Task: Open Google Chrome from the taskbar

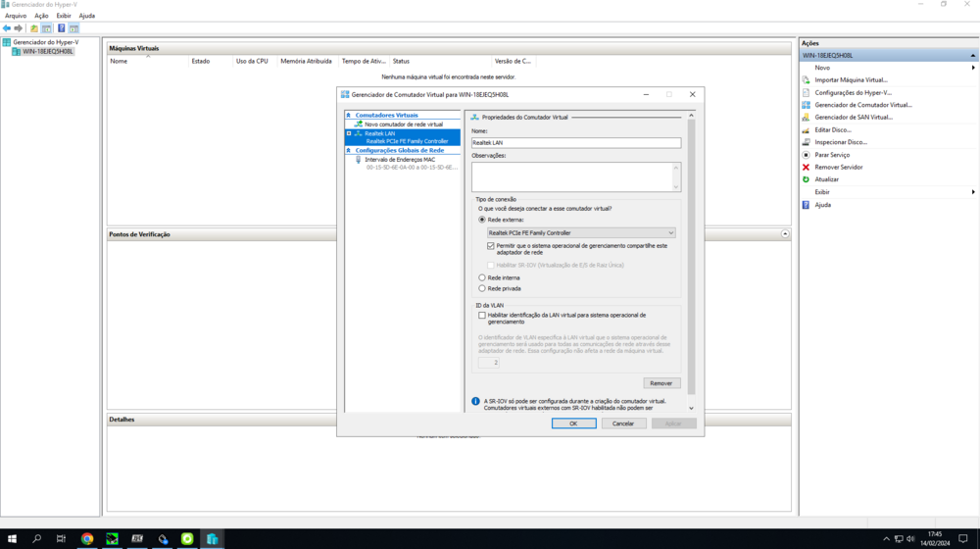Action: 87,539
